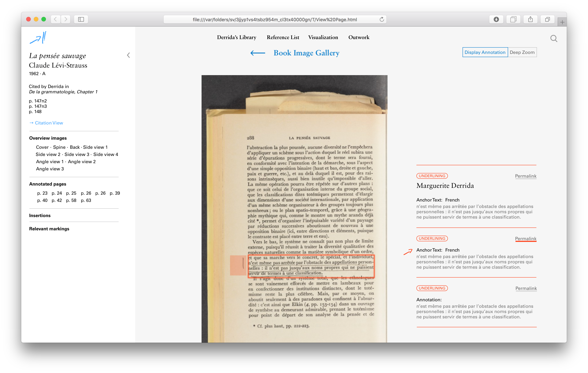The width and height of the screenshot is (588, 373).
Task: Expand the Insertions section
Action: pyautogui.click(x=40, y=216)
